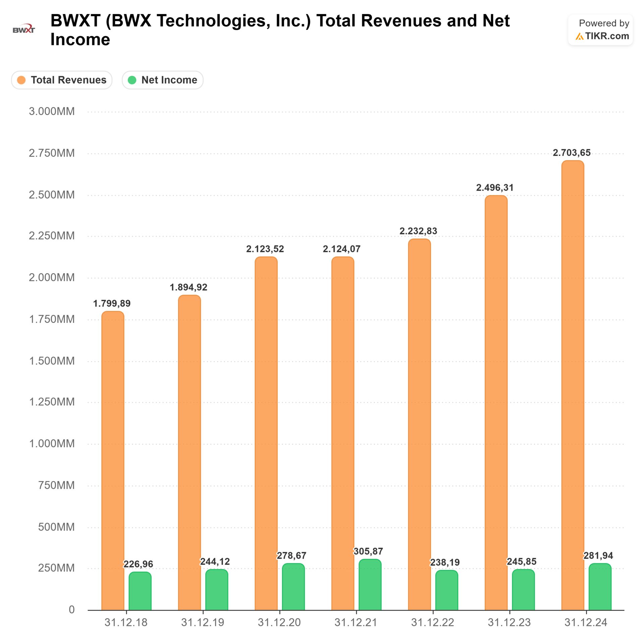This screenshot has height=644, width=644.
Task: Click the 2.123,52 revenue bar for 31.12.20
Action: pyautogui.click(x=266, y=433)
